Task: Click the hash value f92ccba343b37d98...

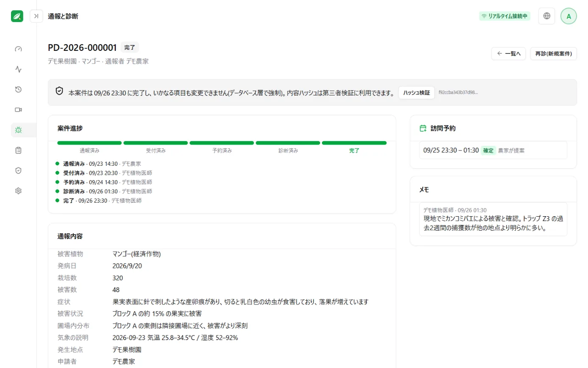Action: [x=458, y=92]
